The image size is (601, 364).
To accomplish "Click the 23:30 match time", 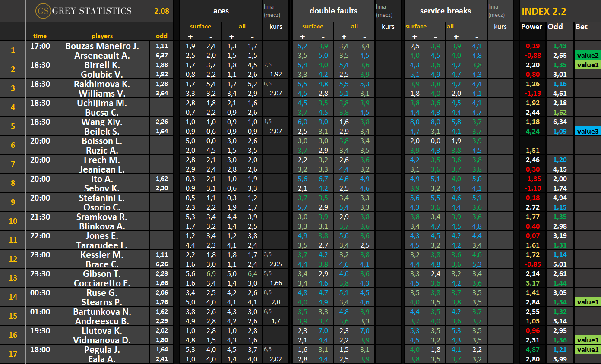I will 40,273.
